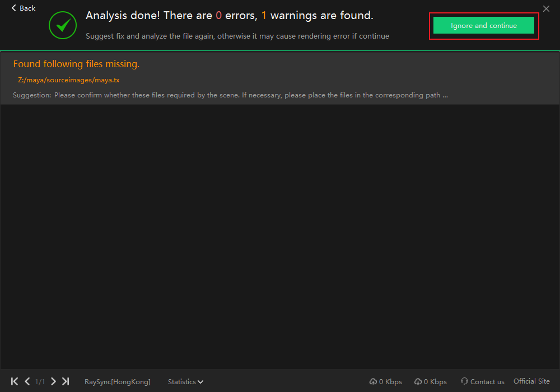Close the analysis window
The image size is (560, 392).
(546, 8)
